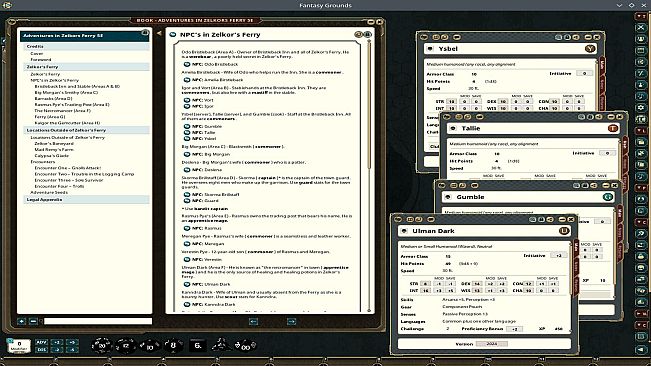Collapse the Legal Appendix section header
The width and height of the screenshot is (651, 366).
[x=87, y=200]
